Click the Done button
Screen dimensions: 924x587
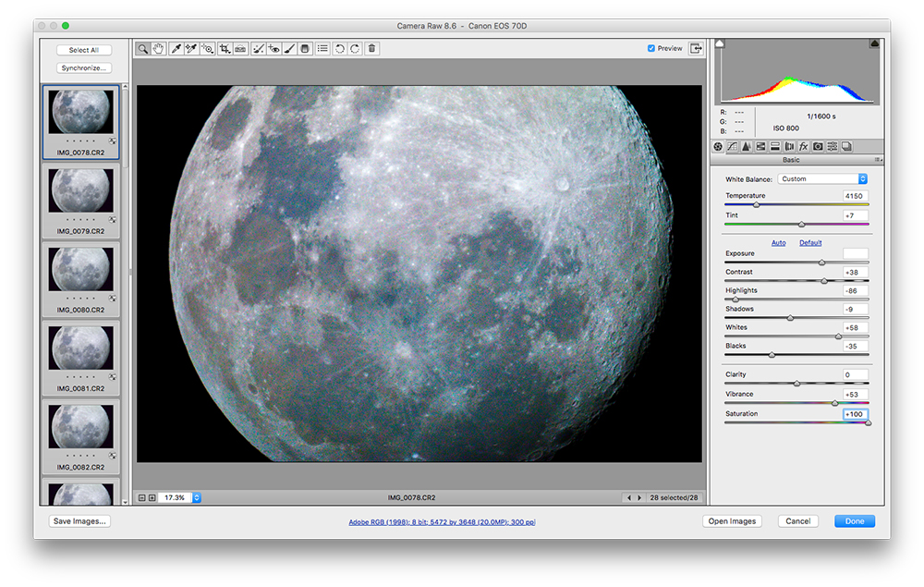pos(855,521)
